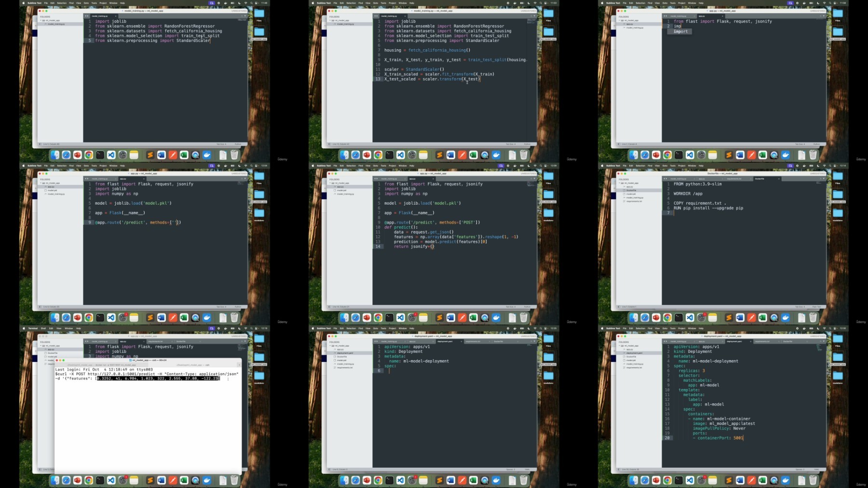
Task: Open Notes from dock in the jsonify 14-line frame
Action: 423,318
